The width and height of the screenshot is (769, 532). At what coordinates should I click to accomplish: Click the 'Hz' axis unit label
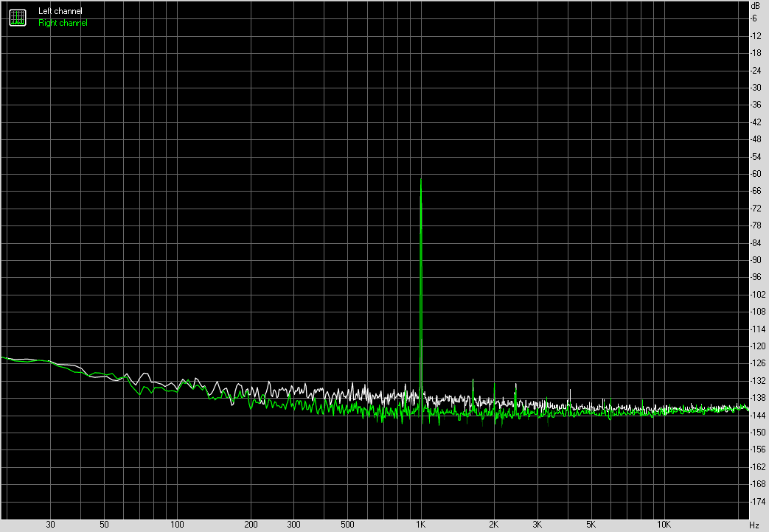pyautogui.click(x=754, y=525)
